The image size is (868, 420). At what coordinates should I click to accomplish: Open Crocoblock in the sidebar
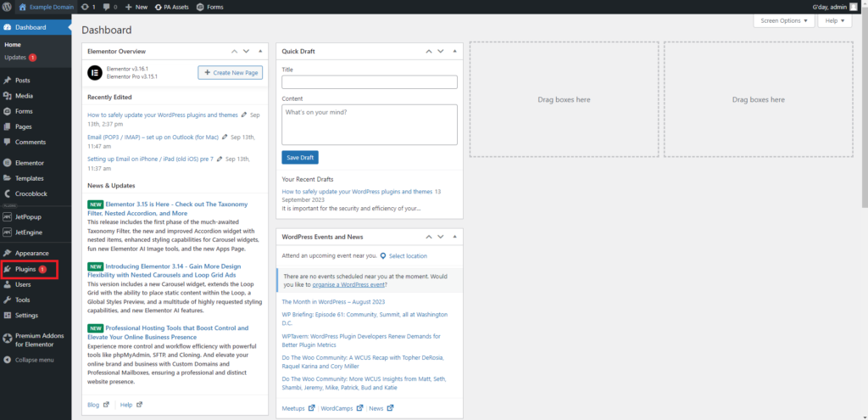[36, 194]
